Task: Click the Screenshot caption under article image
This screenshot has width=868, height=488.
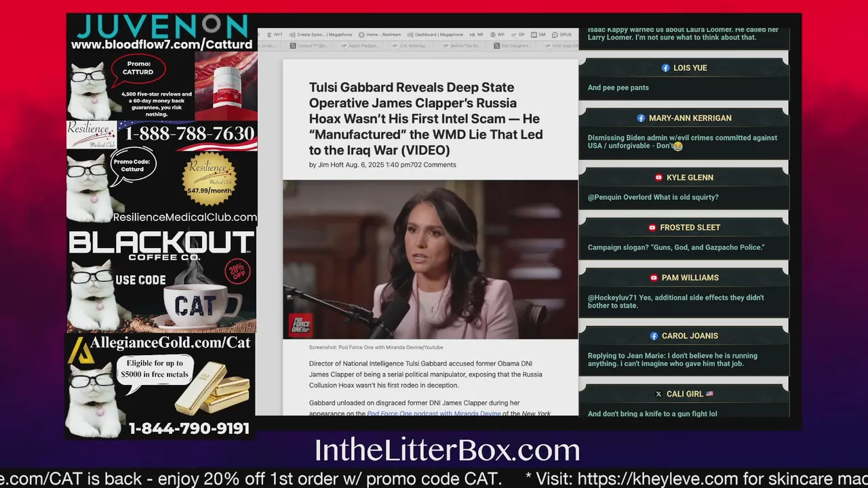Action: [376, 347]
